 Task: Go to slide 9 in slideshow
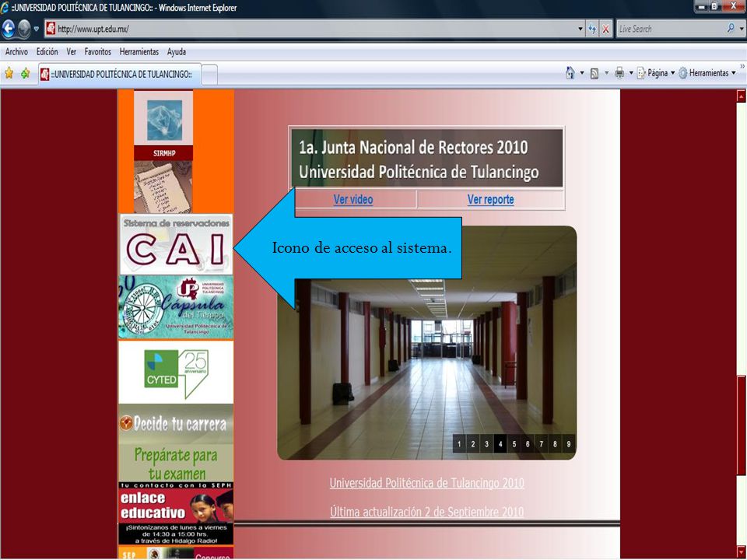(x=568, y=444)
